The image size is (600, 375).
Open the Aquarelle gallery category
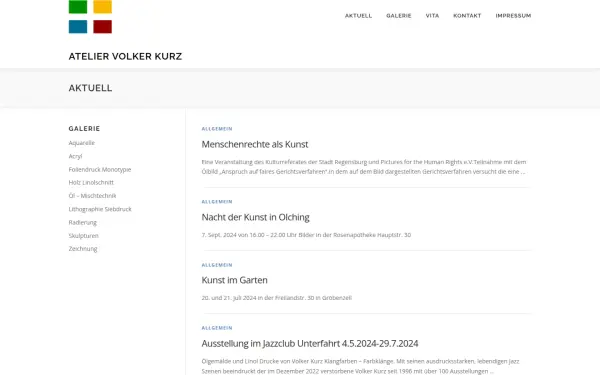tap(82, 143)
